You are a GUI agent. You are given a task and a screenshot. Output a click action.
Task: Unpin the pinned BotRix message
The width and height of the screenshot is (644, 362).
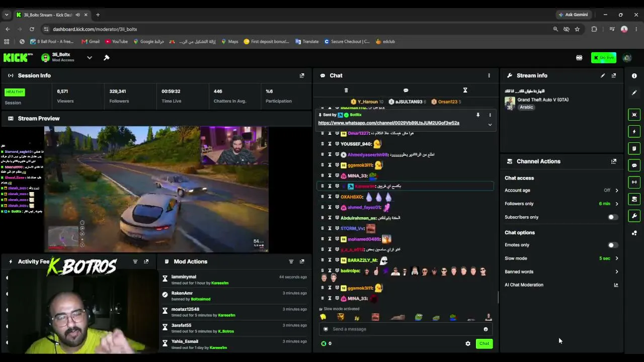[478, 115]
